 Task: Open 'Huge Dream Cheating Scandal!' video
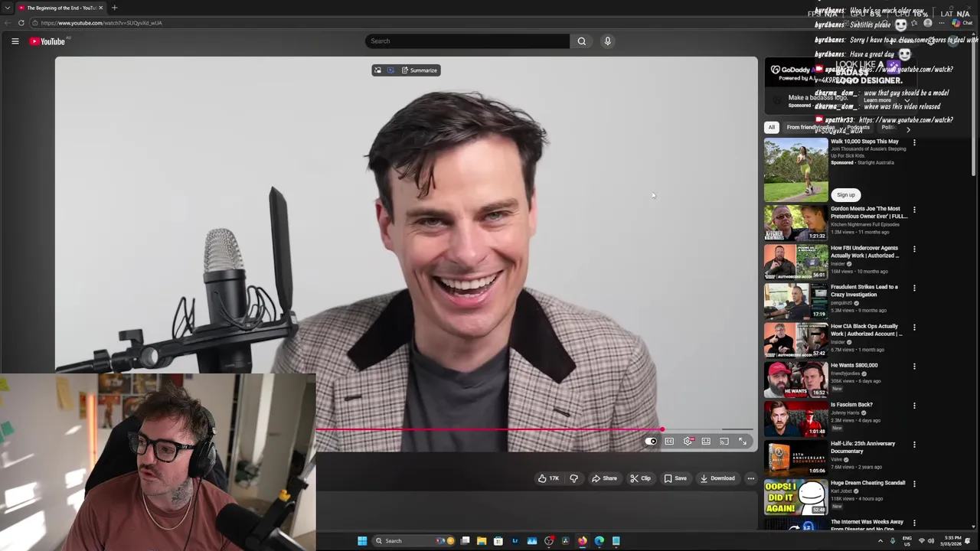coord(867,484)
